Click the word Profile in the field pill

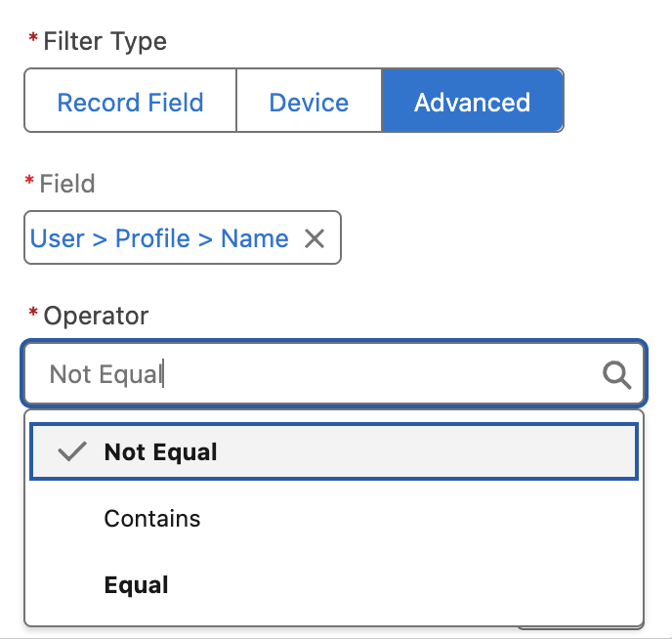152,238
